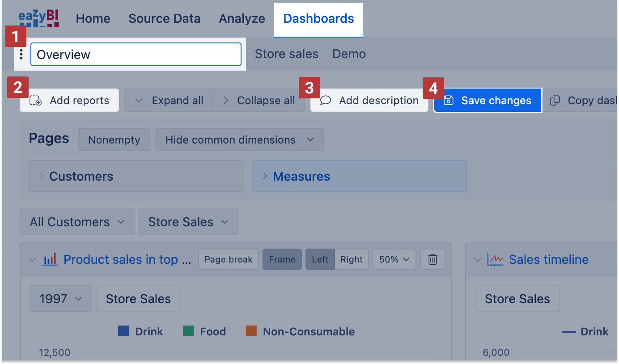Align the report to the Right

point(352,259)
